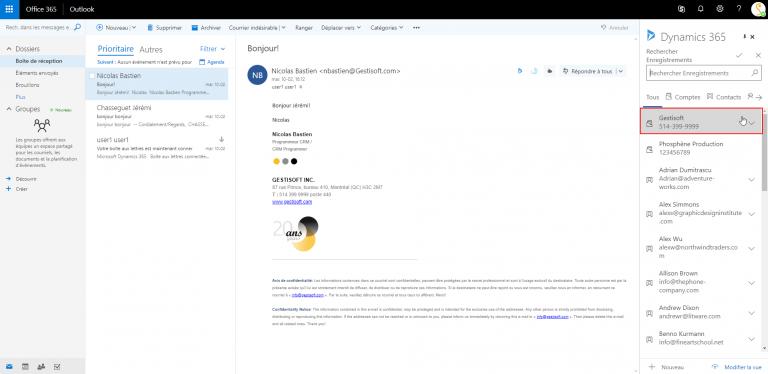
Task: Expand Alex Wu record chevron
Action: [x=752, y=248]
